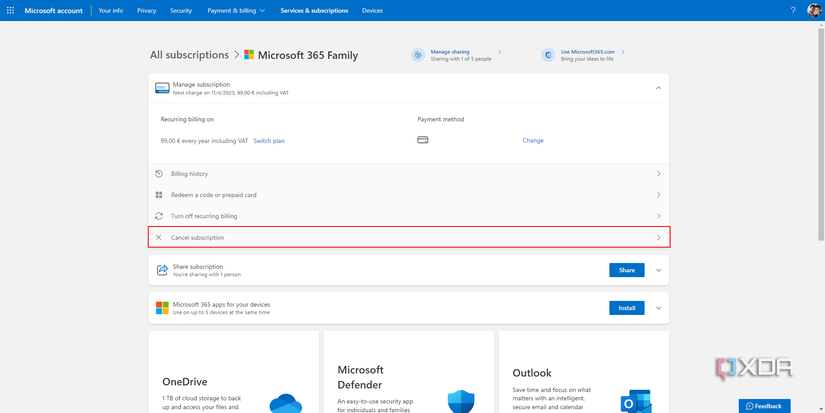
Task: Click the Billing history clock icon
Action: tap(159, 174)
